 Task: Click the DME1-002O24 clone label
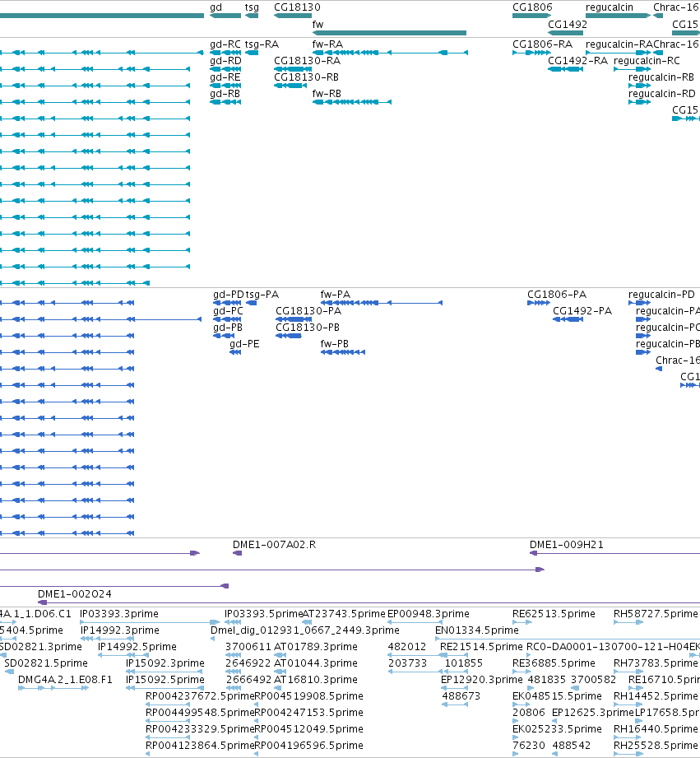(75, 594)
